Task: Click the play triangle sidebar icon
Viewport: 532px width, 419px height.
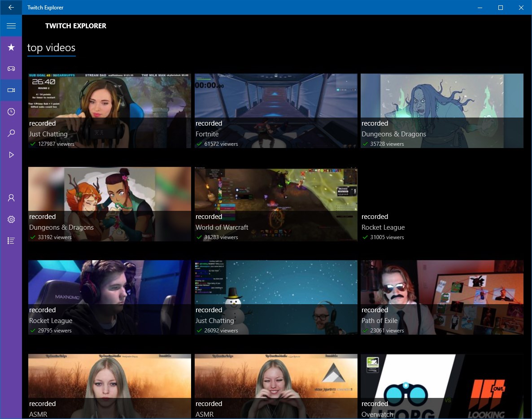Action: (x=11, y=155)
